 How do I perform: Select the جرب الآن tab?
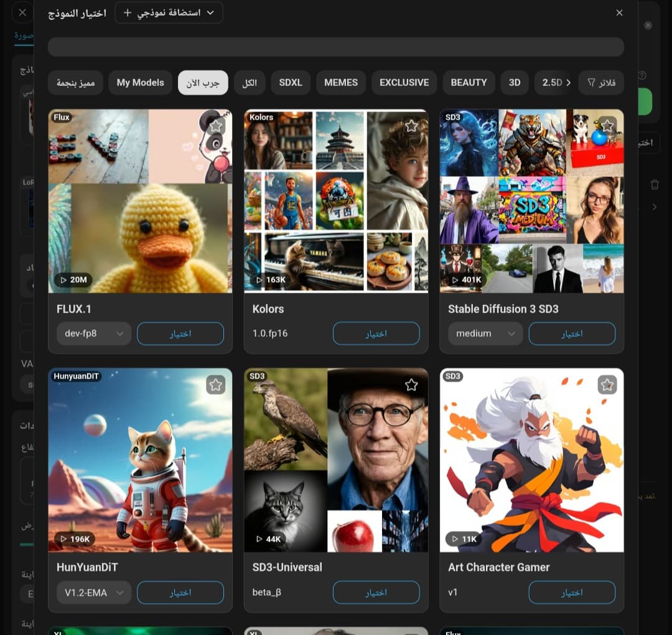point(203,82)
